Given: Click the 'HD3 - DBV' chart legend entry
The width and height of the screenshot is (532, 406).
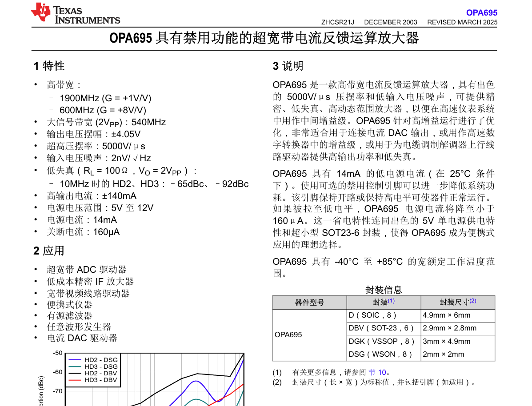Looking at the screenshot, I should tap(92, 380).
